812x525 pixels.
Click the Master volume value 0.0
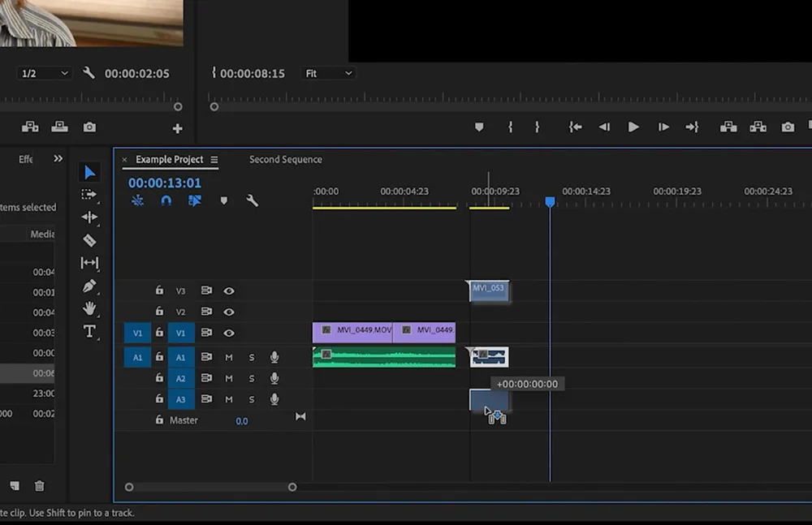(x=242, y=421)
